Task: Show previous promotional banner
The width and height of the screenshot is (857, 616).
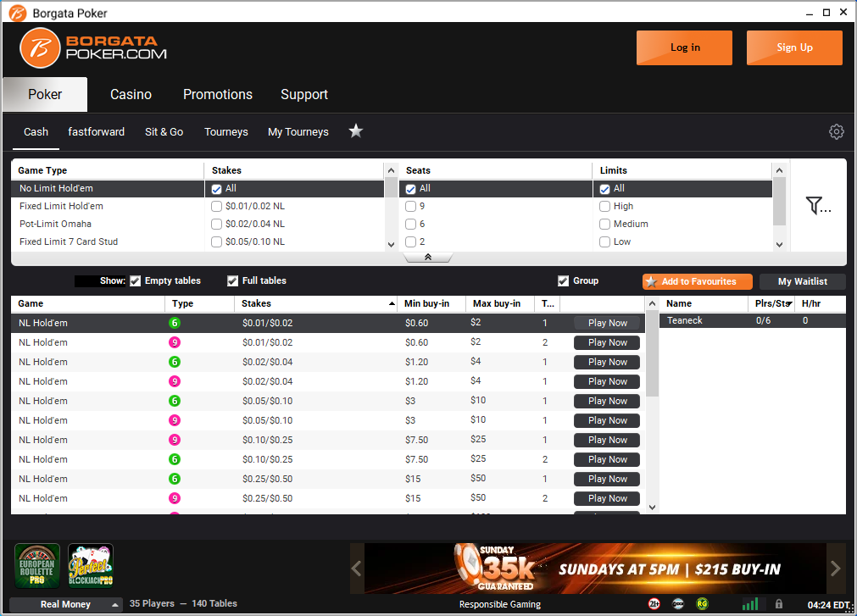Action: coord(356,569)
